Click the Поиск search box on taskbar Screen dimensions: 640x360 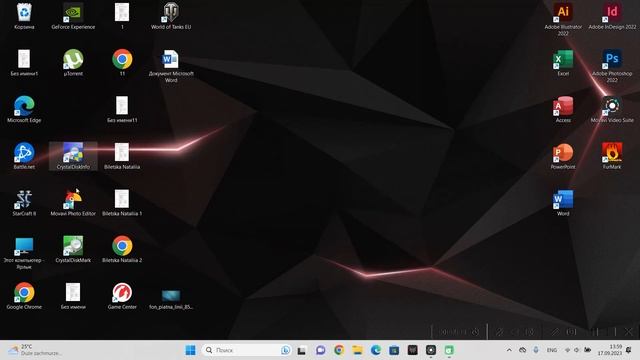click(246, 350)
